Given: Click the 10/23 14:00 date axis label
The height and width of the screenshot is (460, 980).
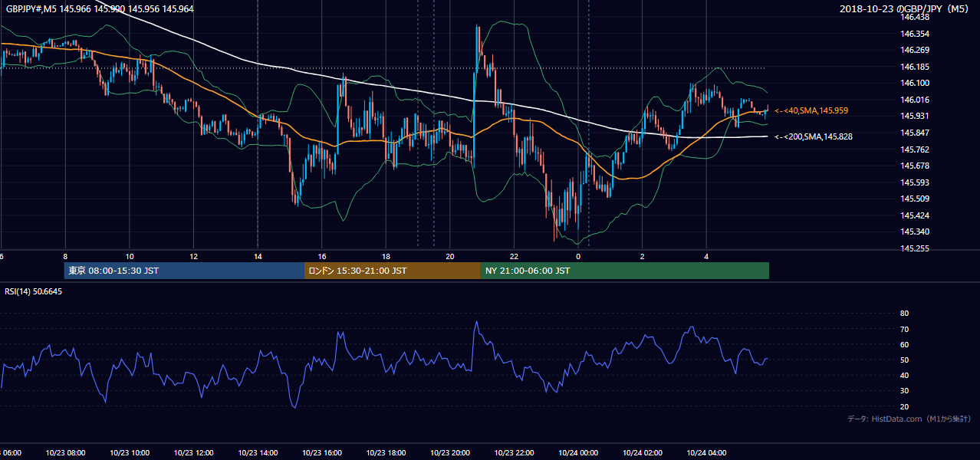Looking at the screenshot, I should click(x=258, y=453).
